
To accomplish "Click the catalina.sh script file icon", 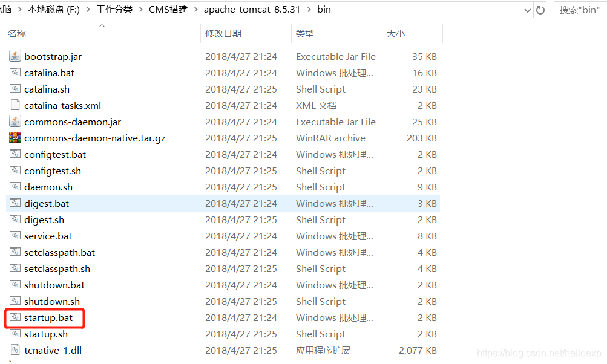I will (x=15, y=89).
